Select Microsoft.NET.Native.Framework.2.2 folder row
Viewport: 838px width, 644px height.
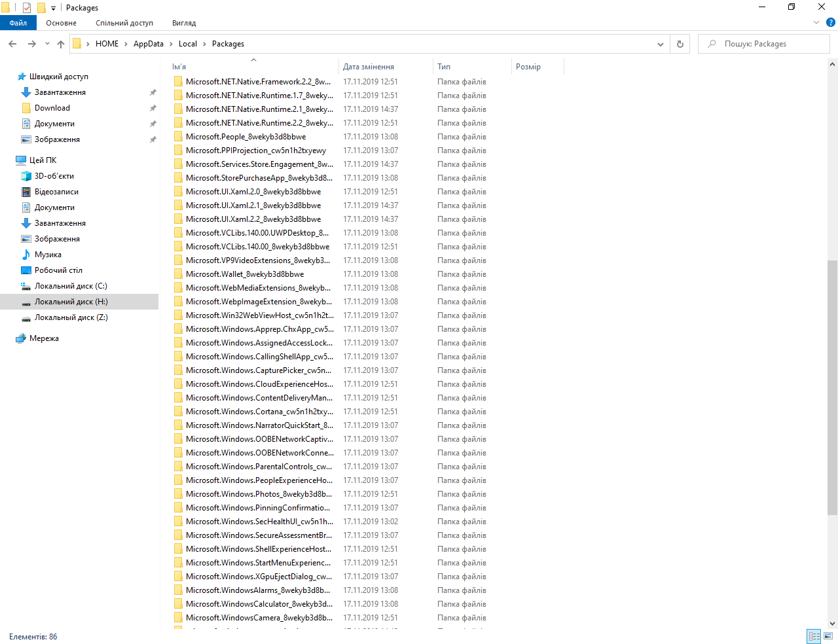point(367,82)
